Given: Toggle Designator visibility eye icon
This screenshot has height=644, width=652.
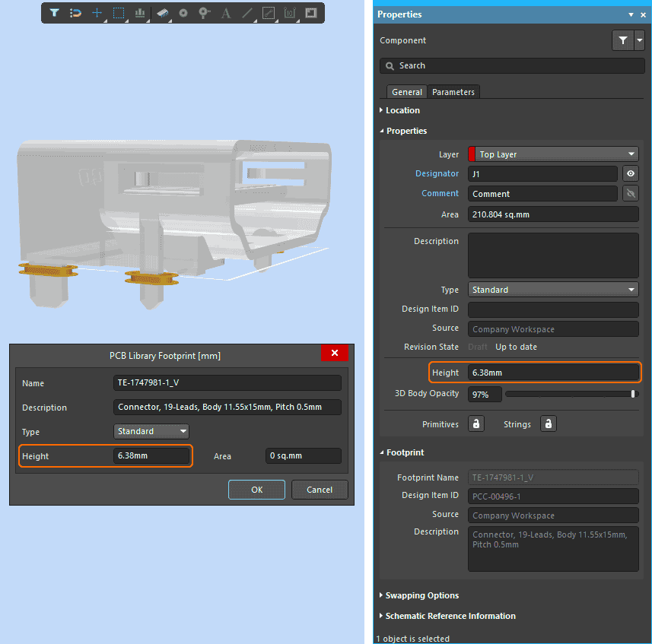Looking at the screenshot, I should 631,173.
